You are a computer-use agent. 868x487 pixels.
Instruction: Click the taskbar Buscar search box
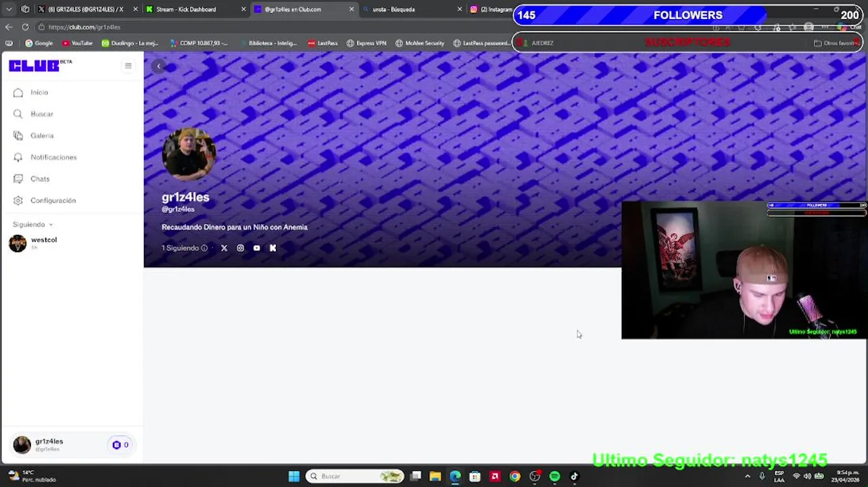tap(355, 476)
